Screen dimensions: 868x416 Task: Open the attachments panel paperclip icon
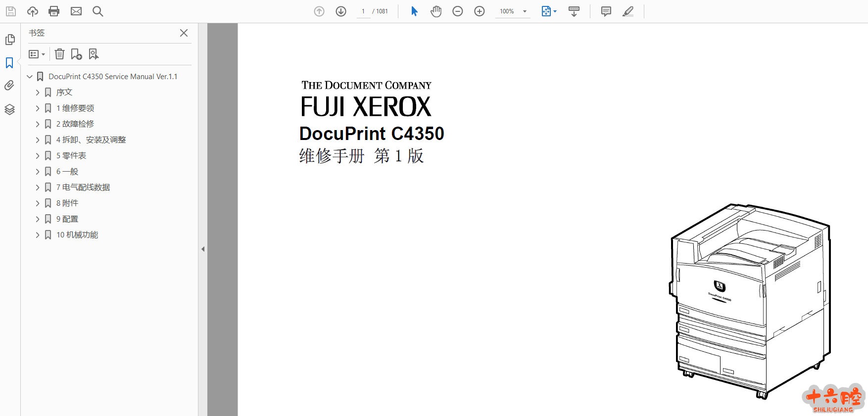tap(9, 86)
